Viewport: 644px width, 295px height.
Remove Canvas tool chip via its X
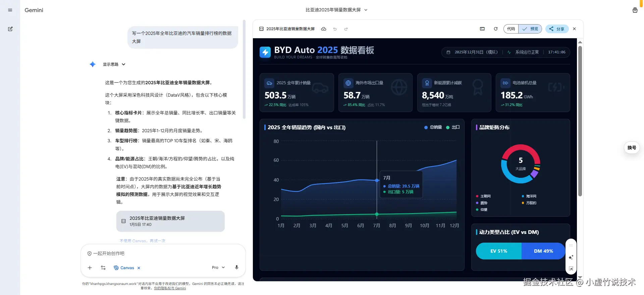tap(139, 268)
